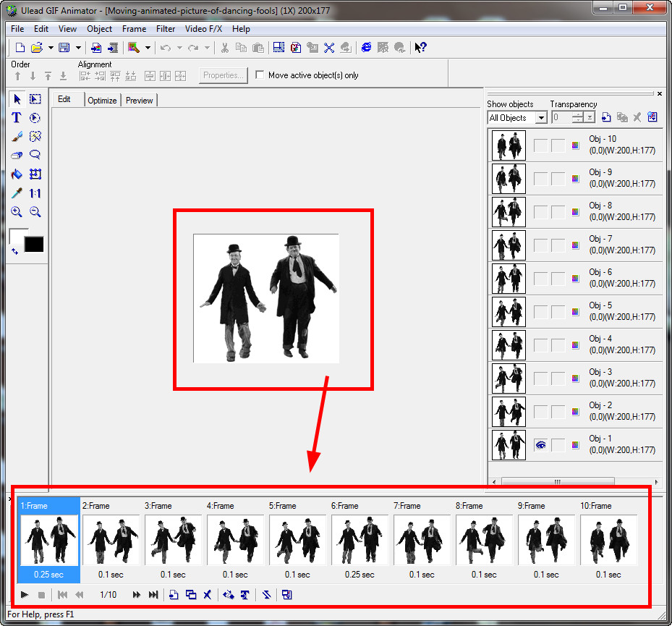
Task: Show Obj - 5 via its visibility box
Action: (x=541, y=312)
